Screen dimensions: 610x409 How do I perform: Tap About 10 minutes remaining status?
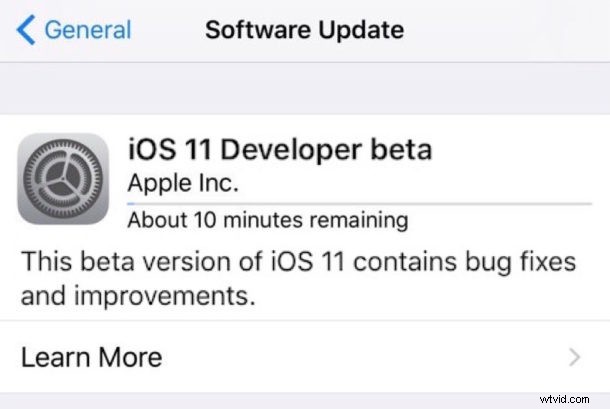pyautogui.click(x=268, y=220)
